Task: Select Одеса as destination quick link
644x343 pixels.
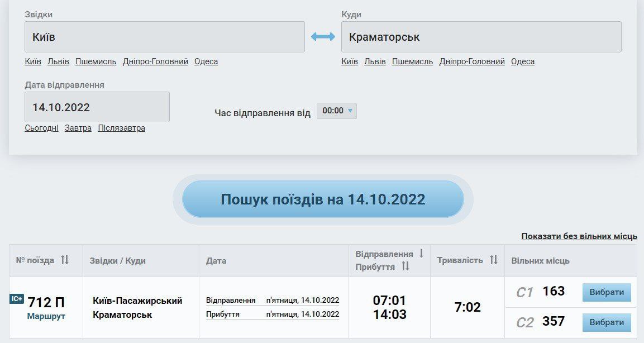Action: (522, 61)
